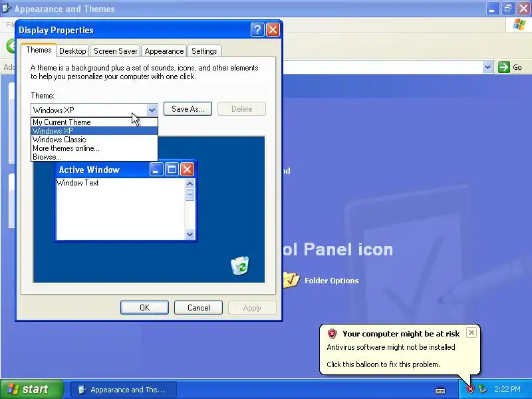Switch to the Desktop tab
The height and width of the screenshot is (399, 532).
click(x=72, y=51)
